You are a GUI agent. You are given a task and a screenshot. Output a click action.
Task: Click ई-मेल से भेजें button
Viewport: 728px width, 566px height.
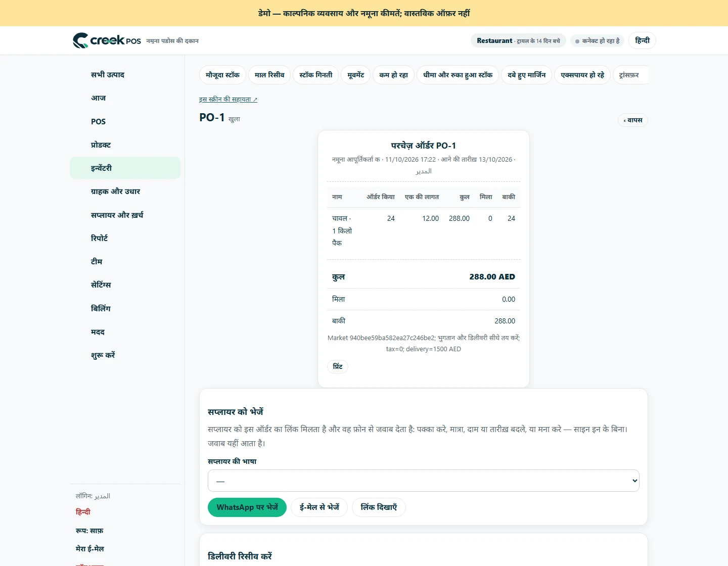(x=319, y=507)
